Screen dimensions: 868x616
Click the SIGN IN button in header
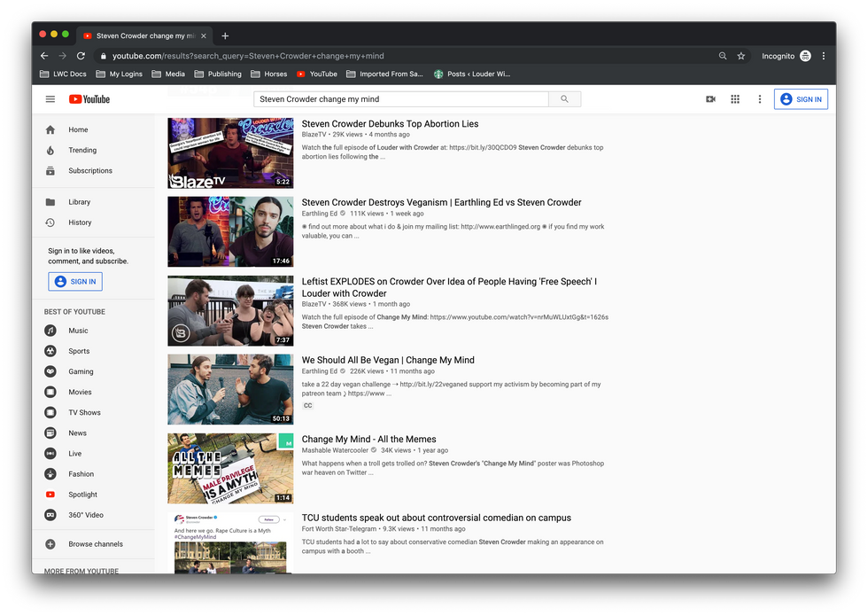point(801,99)
